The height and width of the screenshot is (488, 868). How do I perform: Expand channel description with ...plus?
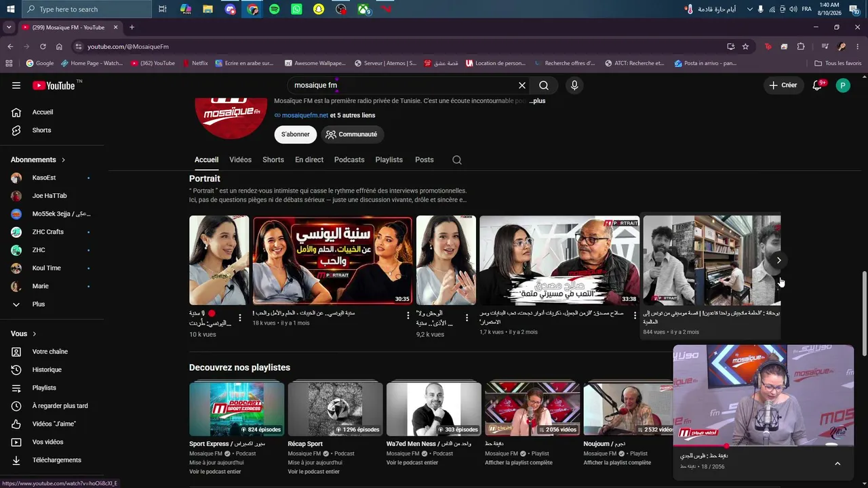click(x=536, y=101)
